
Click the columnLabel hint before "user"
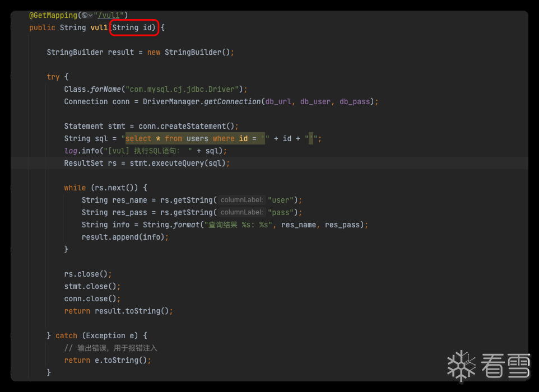pyautogui.click(x=241, y=200)
